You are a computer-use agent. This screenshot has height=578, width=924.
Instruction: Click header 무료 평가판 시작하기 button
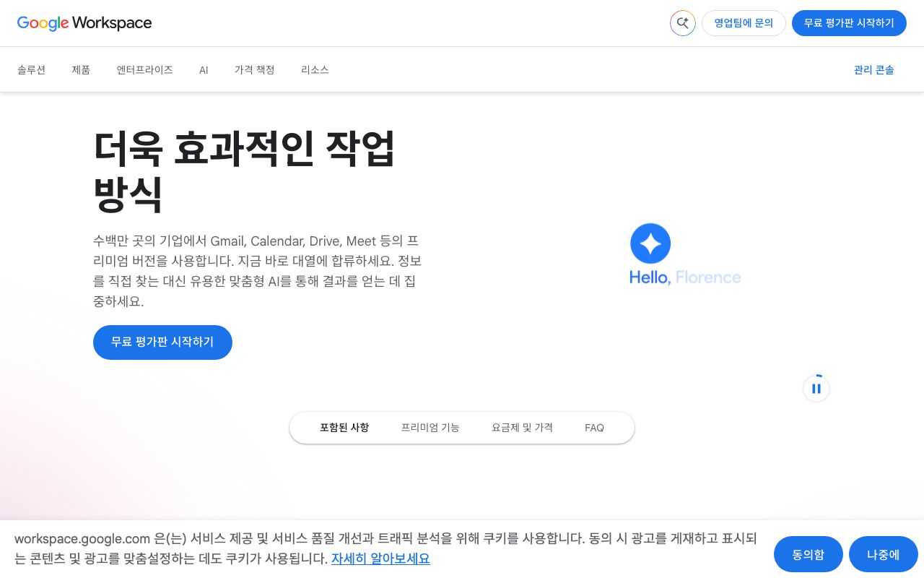tap(849, 23)
